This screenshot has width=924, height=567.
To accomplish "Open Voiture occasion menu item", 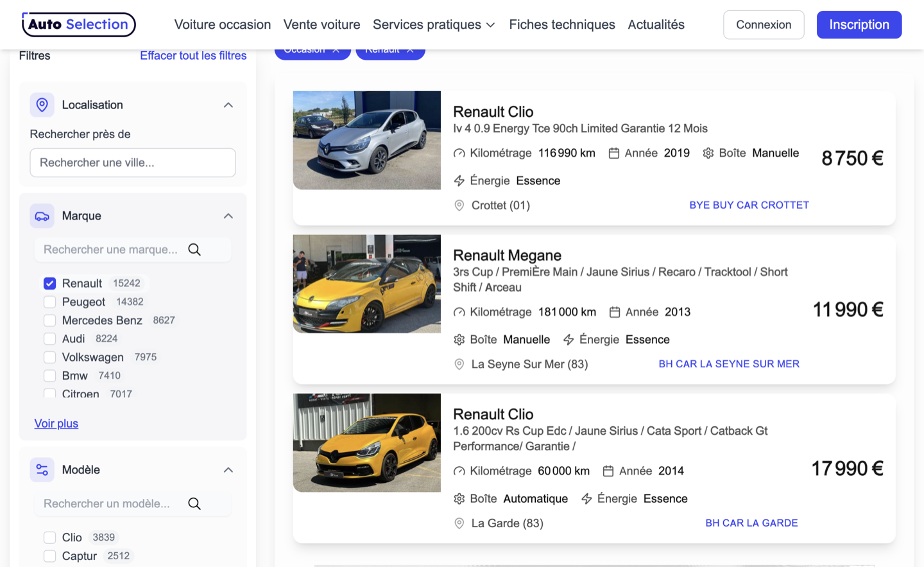I will click(223, 24).
